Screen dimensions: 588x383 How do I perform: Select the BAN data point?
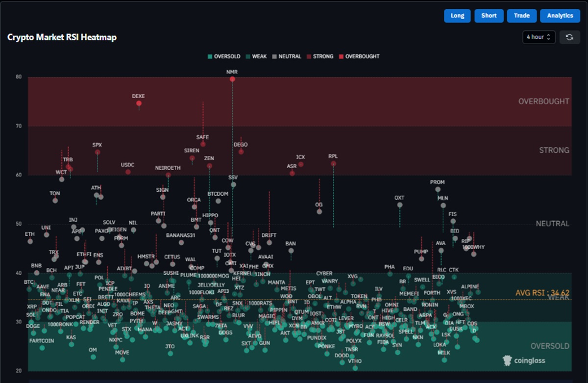click(291, 251)
